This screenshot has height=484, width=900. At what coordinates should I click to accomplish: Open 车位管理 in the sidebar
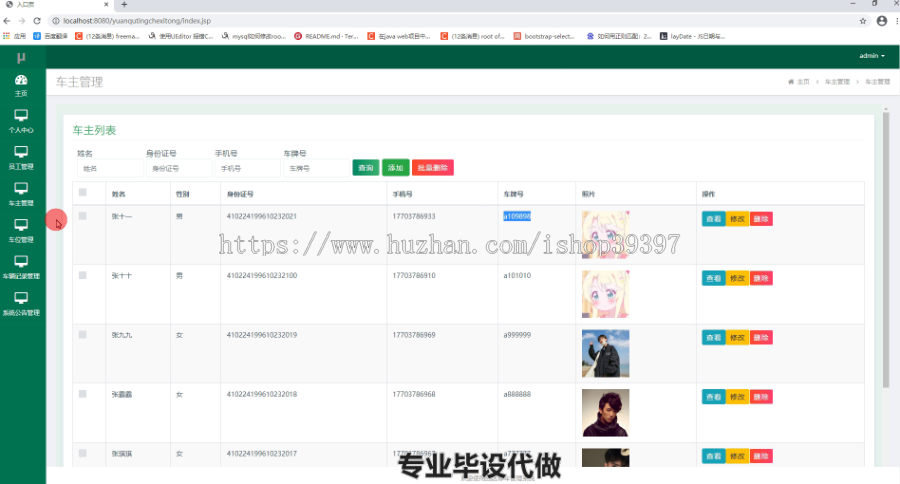pos(21,231)
